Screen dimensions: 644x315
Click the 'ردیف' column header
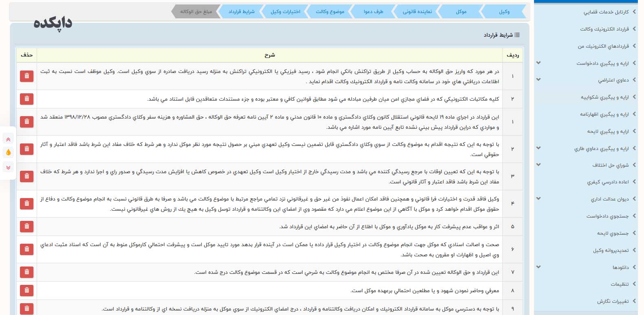pos(512,55)
